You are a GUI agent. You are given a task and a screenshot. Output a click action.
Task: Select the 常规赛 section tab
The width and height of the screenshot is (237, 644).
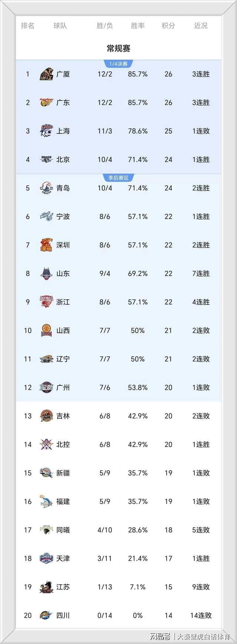click(118, 49)
